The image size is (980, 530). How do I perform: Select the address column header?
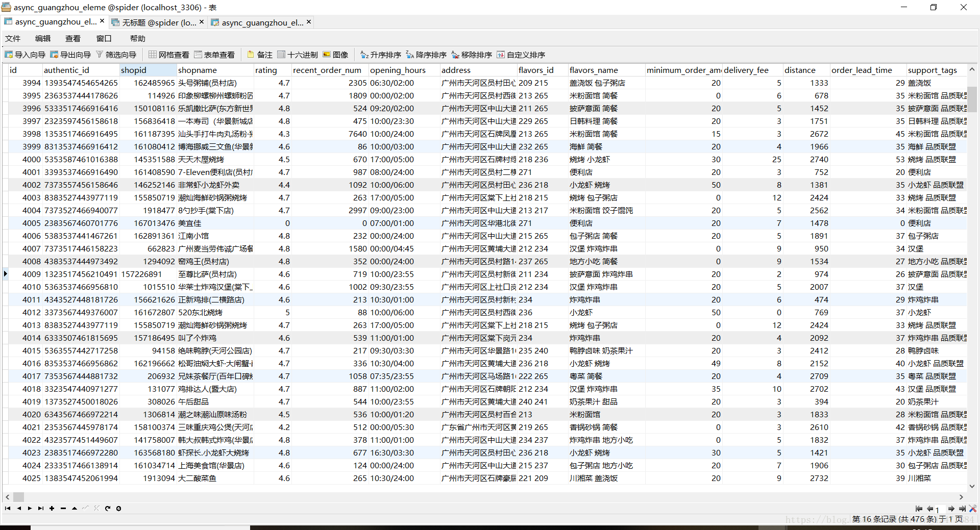point(479,70)
